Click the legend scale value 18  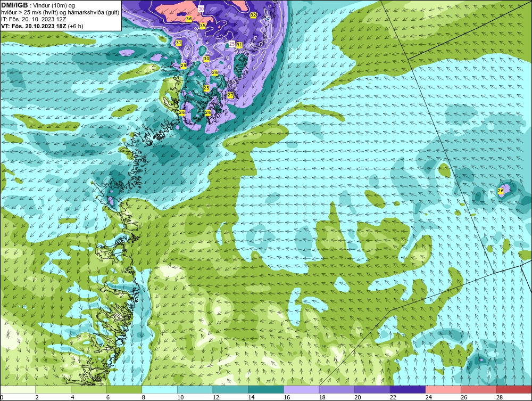pos(322,397)
